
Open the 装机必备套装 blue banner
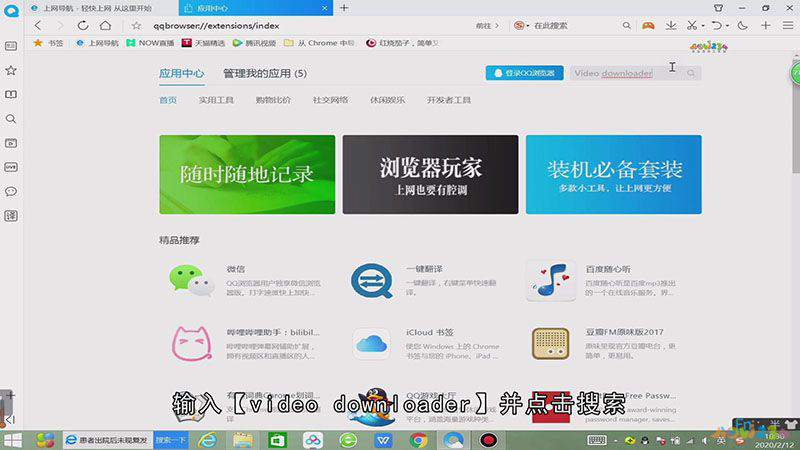pos(614,174)
